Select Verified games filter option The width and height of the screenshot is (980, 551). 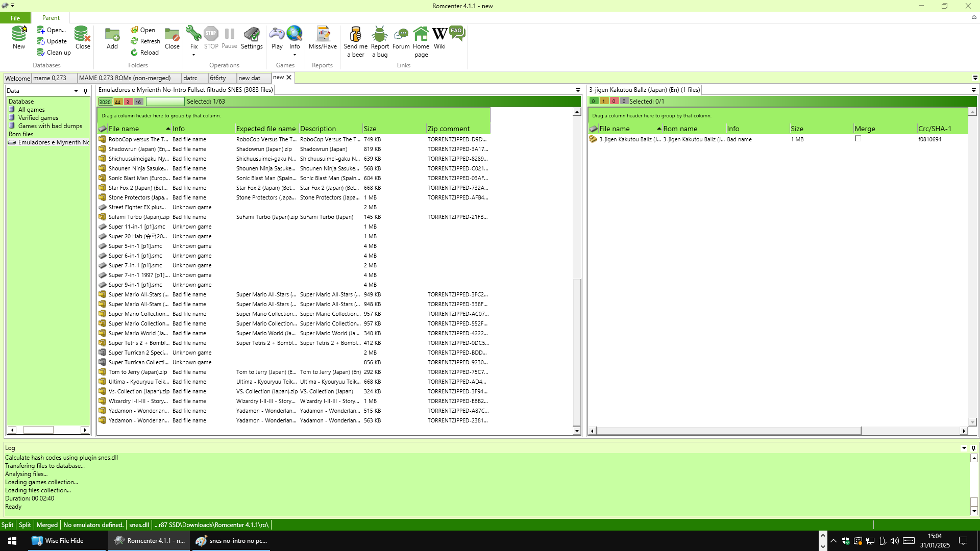38,118
